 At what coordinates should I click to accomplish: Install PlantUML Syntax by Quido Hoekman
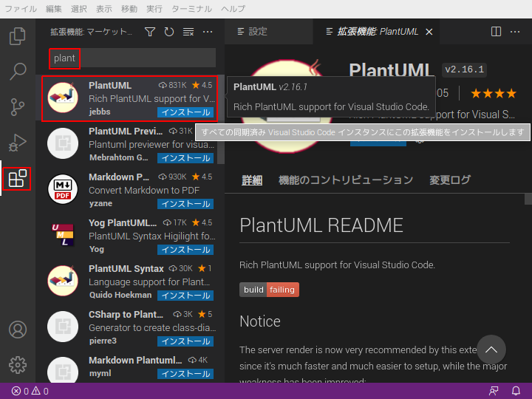pyautogui.click(x=185, y=296)
